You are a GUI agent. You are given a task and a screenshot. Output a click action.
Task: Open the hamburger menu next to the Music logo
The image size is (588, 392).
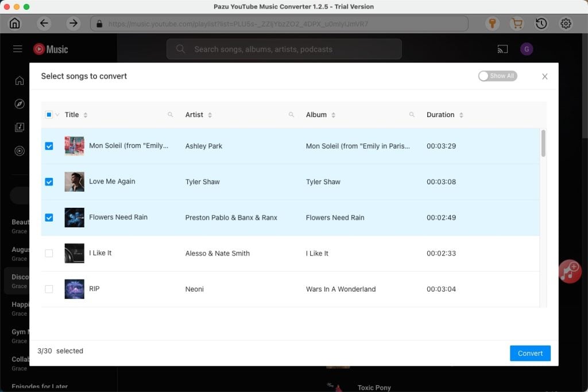click(x=17, y=48)
